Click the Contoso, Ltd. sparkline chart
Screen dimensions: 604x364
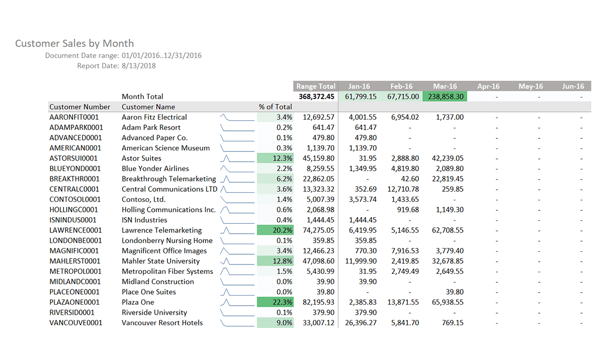pyautogui.click(x=237, y=199)
